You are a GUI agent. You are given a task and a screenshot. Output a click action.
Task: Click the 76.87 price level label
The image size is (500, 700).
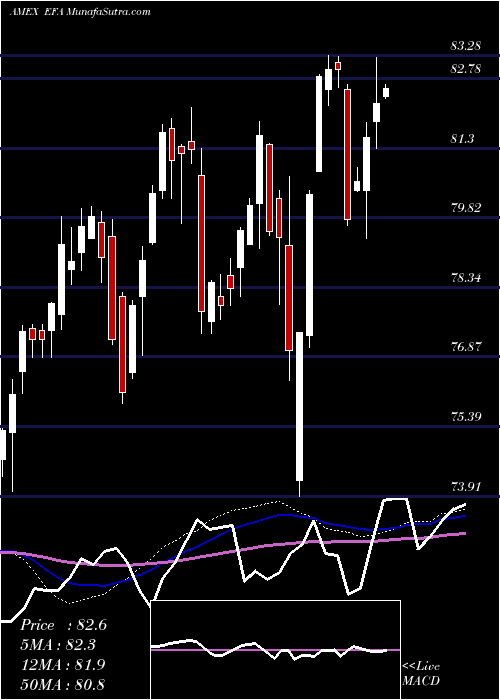tap(466, 346)
